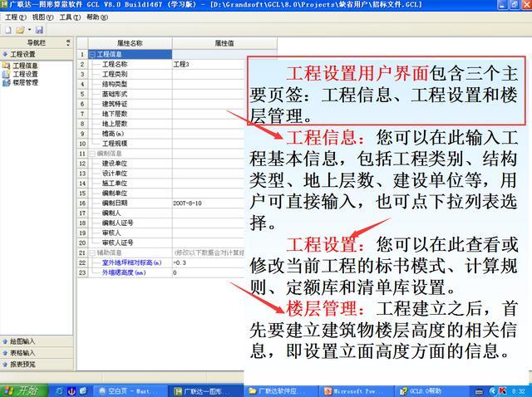Image resolution: width=532 pixels, height=397 pixels.
Task: Click the 属性名称 column header
Action: tap(130, 43)
